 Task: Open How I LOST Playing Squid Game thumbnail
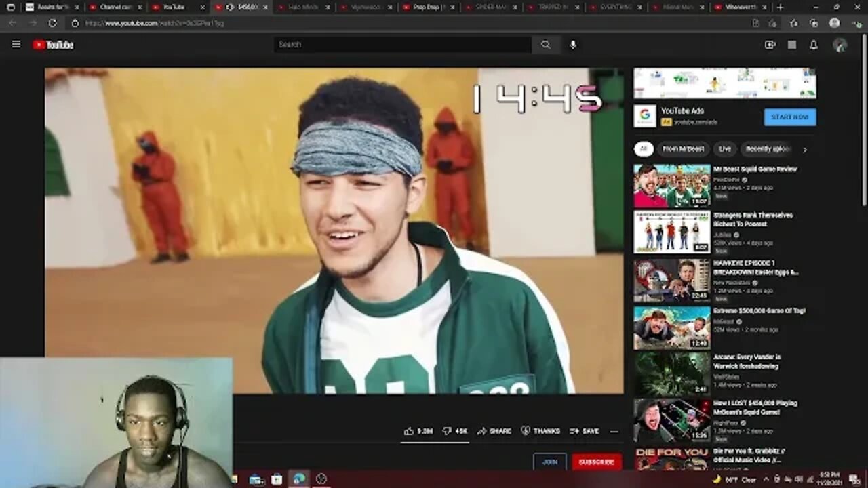[x=672, y=420]
